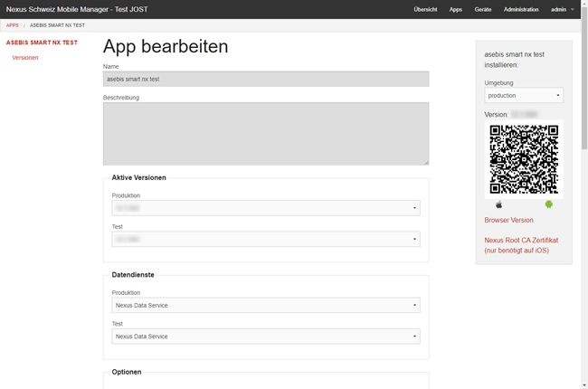The image size is (588, 389).
Task: Open the Übersicht menu item
Action: (x=426, y=9)
